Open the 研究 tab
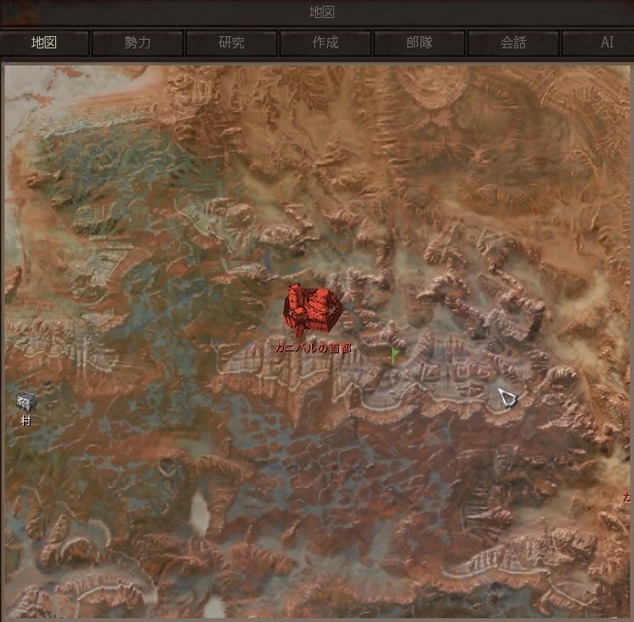Image resolution: width=634 pixels, height=622 pixels. click(x=231, y=42)
